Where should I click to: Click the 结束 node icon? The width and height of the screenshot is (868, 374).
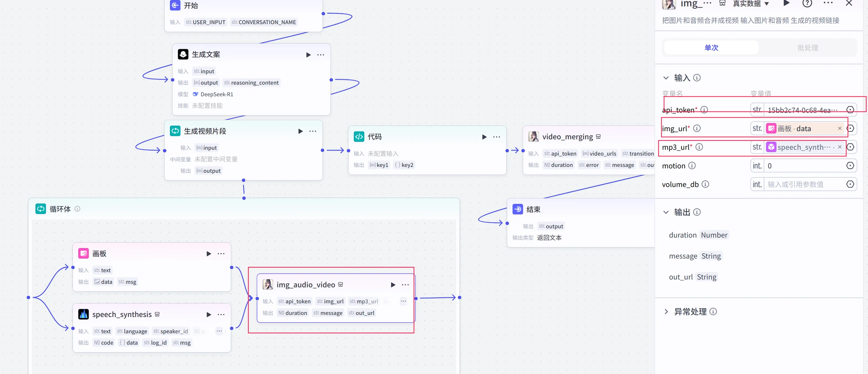click(518, 209)
